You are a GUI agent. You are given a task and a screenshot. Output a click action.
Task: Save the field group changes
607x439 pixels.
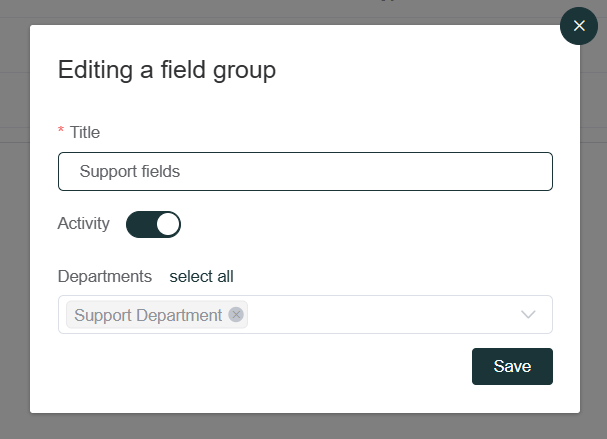[512, 366]
